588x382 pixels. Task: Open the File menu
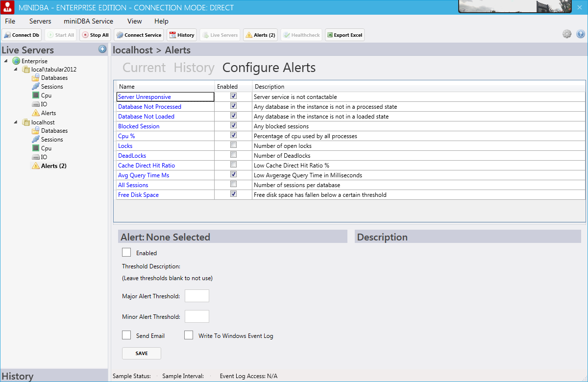click(x=10, y=21)
